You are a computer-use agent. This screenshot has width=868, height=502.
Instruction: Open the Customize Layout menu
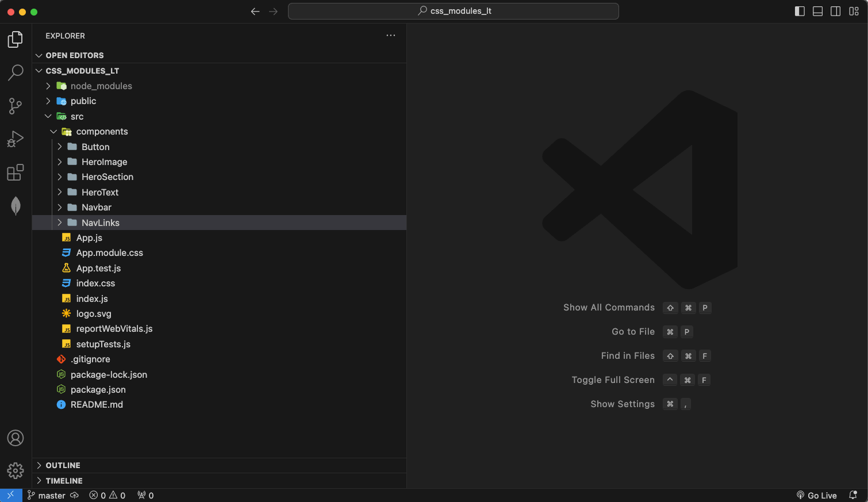(x=854, y=11)
